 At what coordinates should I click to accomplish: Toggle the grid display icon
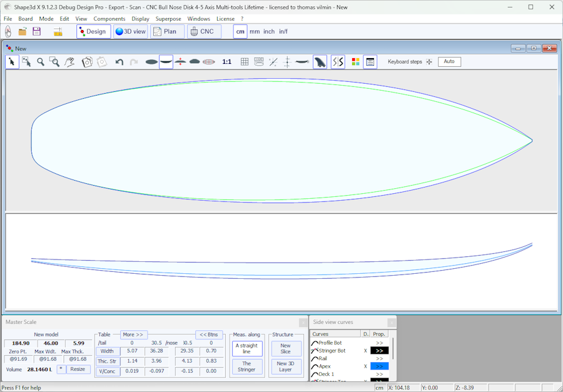(245, 62)
